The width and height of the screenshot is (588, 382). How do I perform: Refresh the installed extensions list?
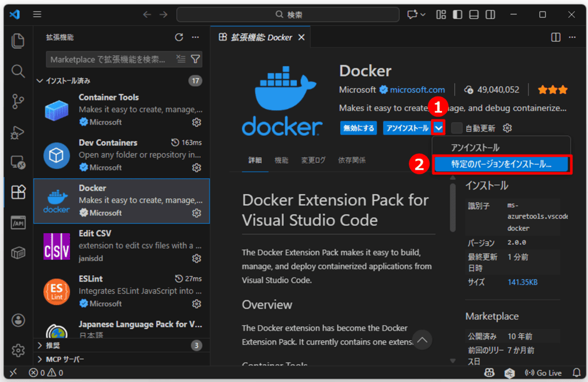pos(178,37)
